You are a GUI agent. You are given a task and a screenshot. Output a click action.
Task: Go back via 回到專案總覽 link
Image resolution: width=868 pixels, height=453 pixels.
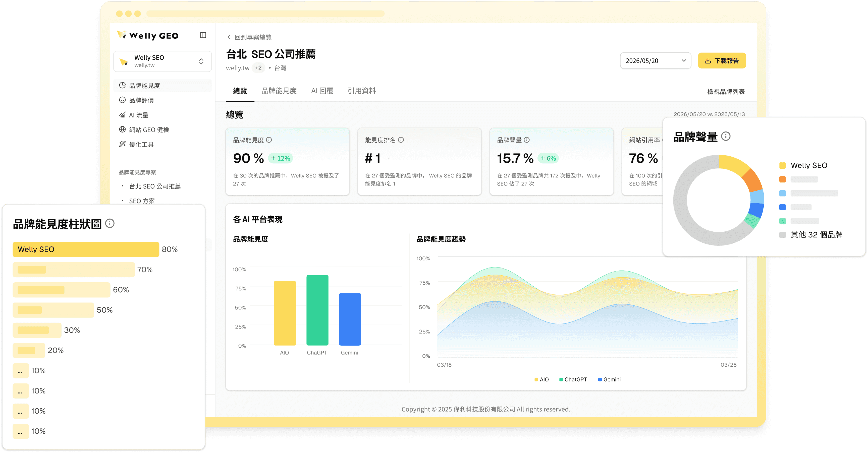coord(253,37)
